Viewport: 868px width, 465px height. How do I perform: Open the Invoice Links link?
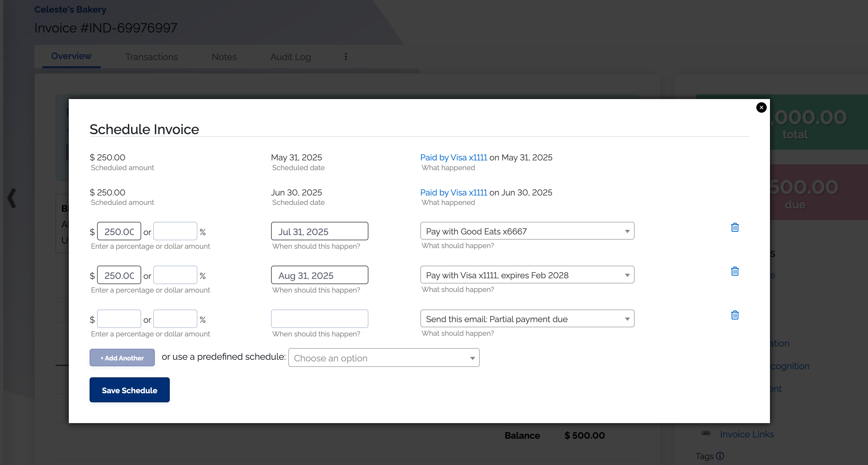point(747,434)
